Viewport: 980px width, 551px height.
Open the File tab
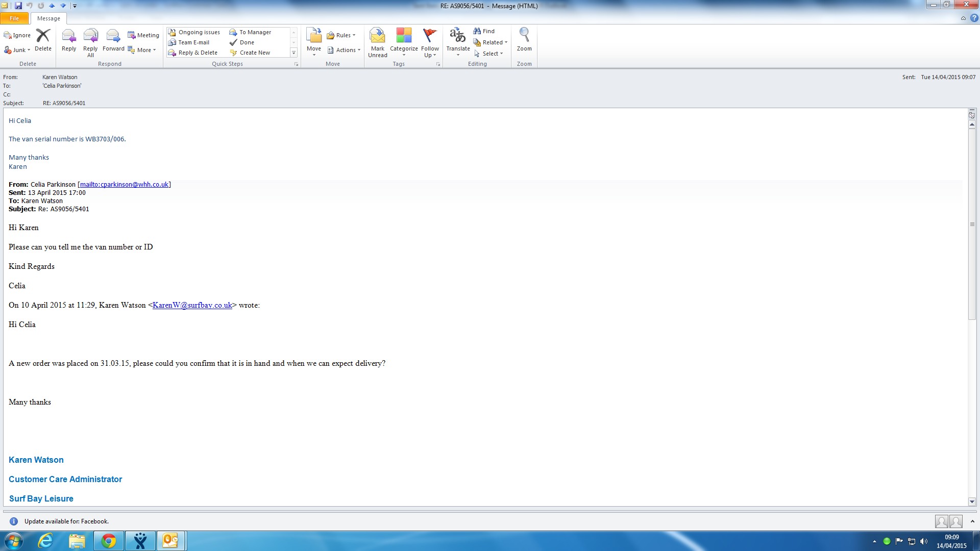14,18
